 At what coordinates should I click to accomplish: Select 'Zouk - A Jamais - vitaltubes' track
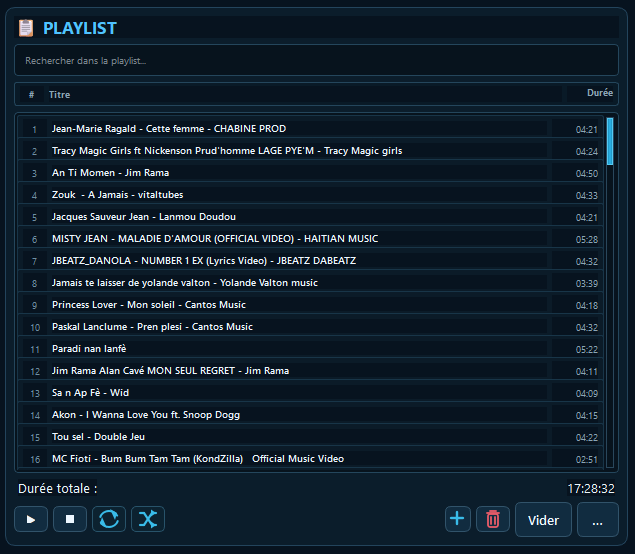tap(311, 195)
